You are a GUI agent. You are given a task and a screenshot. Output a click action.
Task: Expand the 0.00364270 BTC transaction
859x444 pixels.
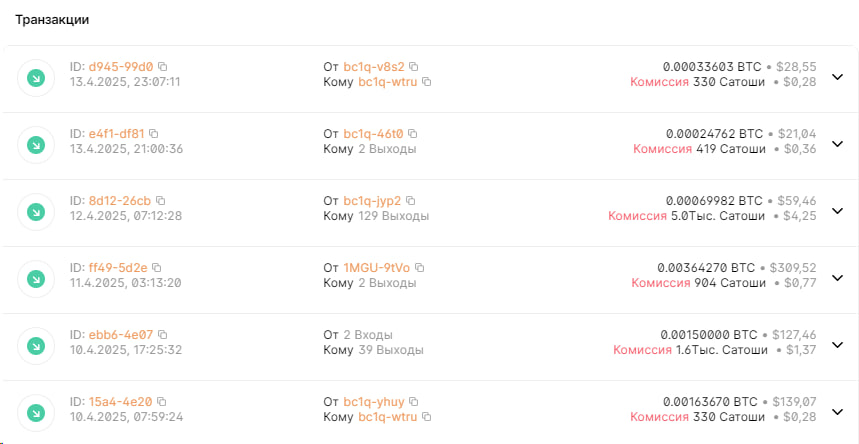838,278
